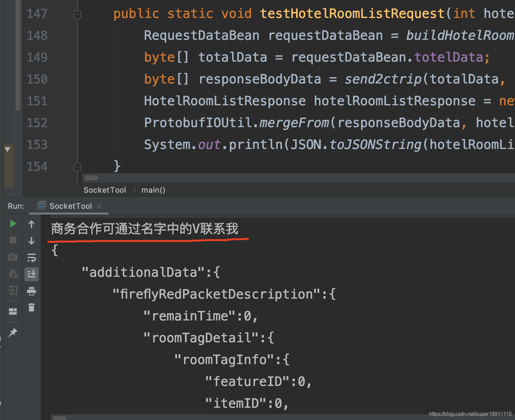The image size is (515, 420).
Task: Jump up the stack trace arrow
Action: [x=32, y=224]
